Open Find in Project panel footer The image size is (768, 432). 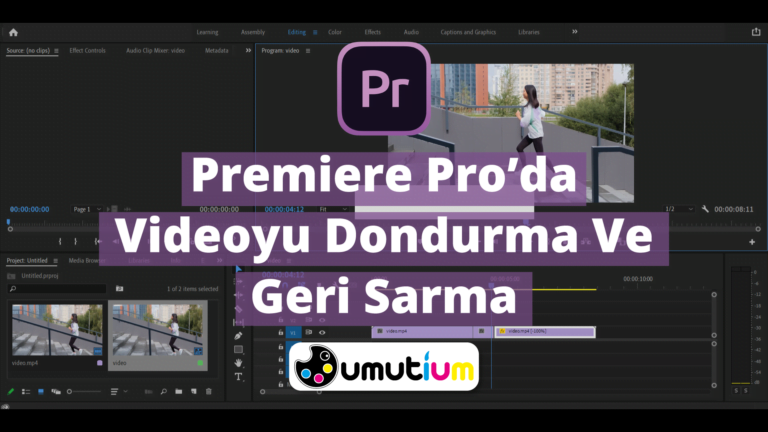(164, 391)
